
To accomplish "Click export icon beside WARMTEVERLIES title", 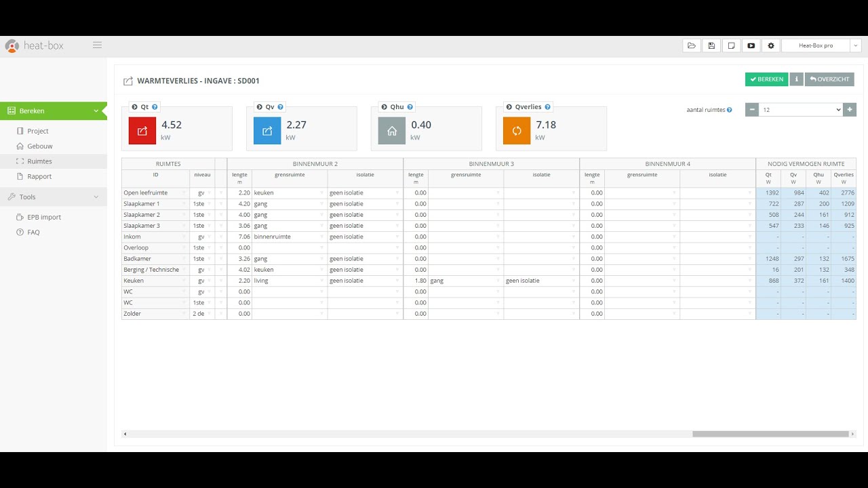I will pyautogui.click(x=128, y=81).
